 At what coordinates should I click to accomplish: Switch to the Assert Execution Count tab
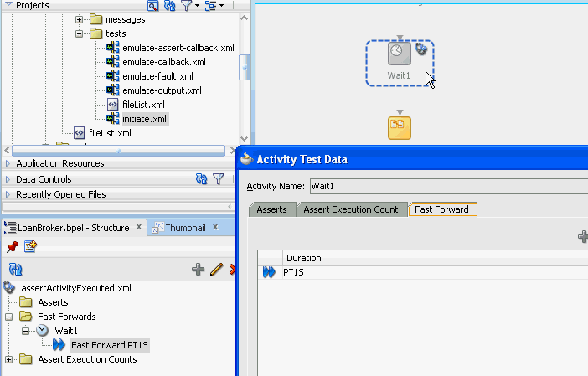[x=351, y=209]
